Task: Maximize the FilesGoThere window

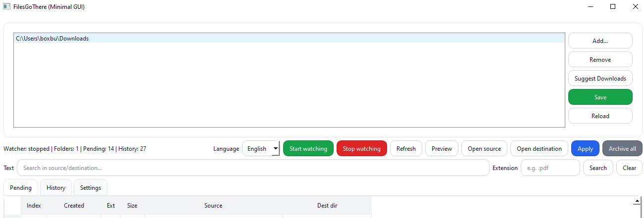Action: tap(613, 7)
